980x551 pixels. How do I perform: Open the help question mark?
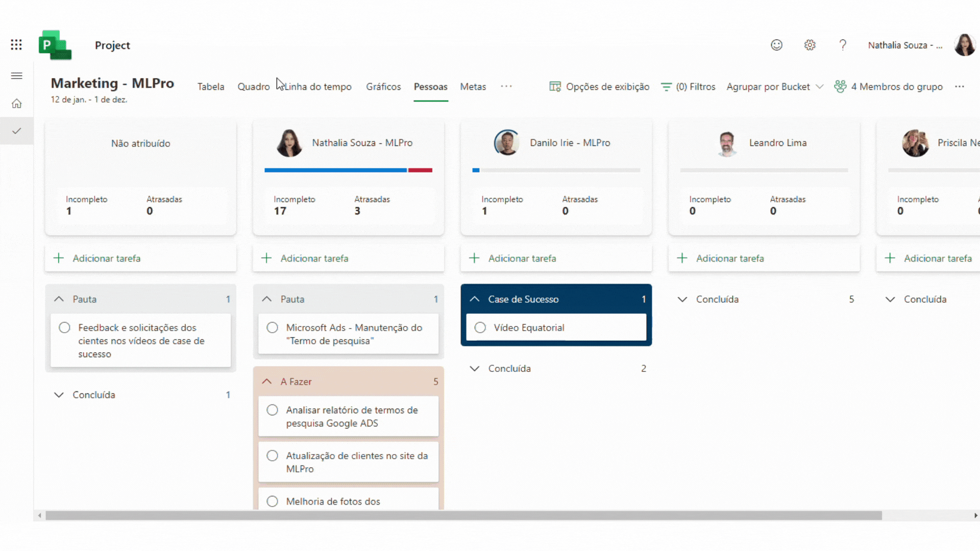tap(843, 45)
